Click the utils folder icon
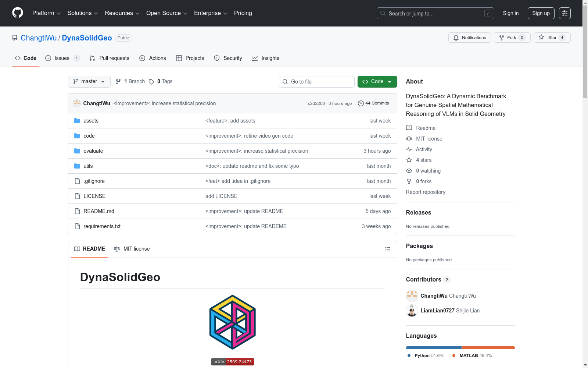Screen dimensions: 588x368 77,166
